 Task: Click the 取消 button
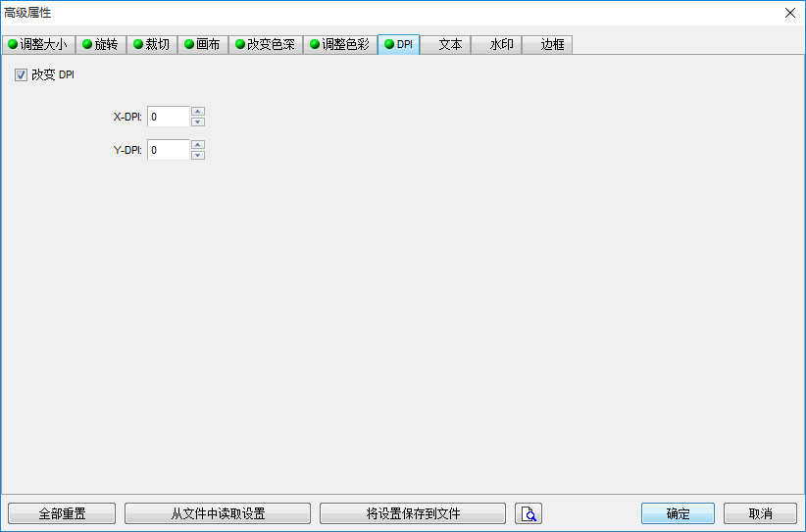[760, 513]
